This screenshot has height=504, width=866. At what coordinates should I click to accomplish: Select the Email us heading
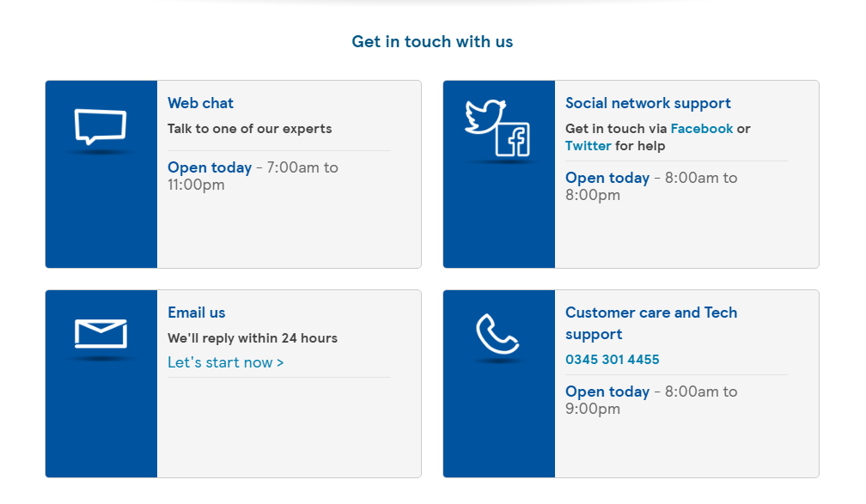pyautogui.click(x=196, y=313)
